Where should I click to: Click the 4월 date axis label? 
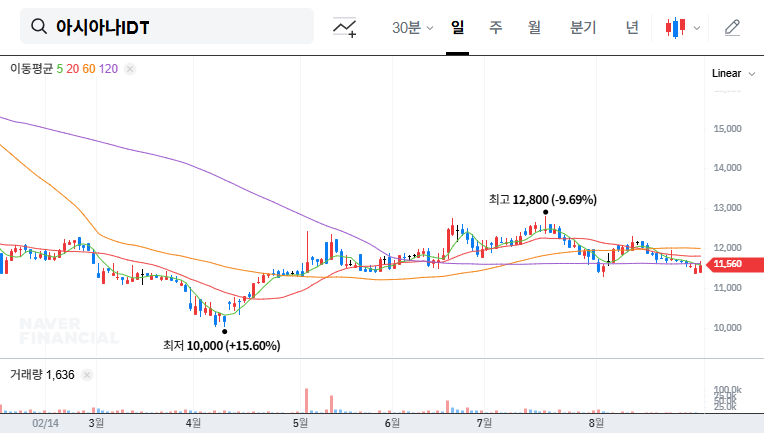(x=193, y=423)
